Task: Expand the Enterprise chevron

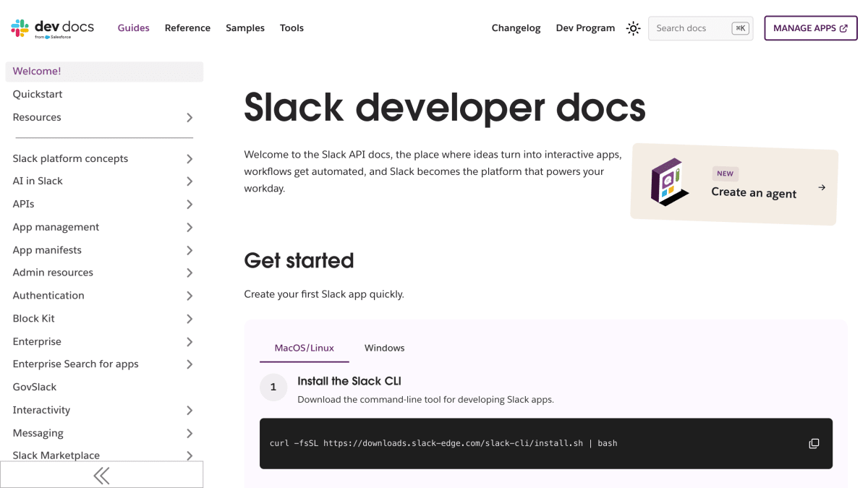Action: pos(190,342)
